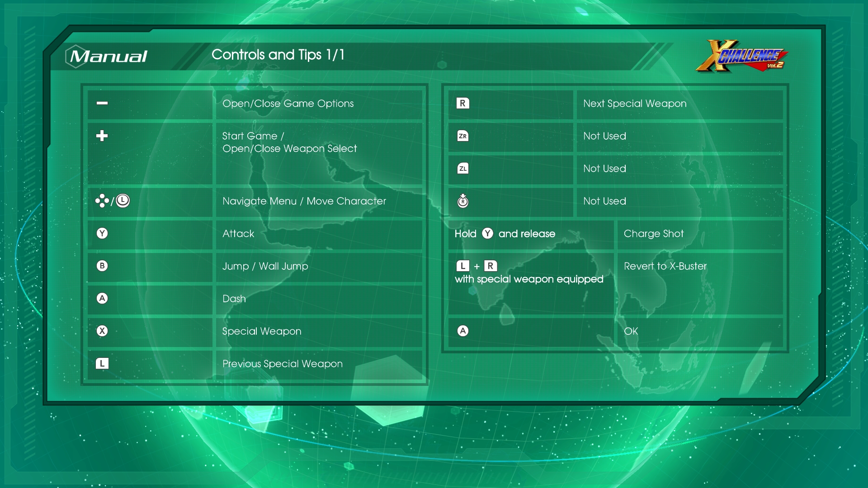868x488 pixels.
Task: Click the ZL trigger icon
Action: pyautogui.click(x=462, y=169)
